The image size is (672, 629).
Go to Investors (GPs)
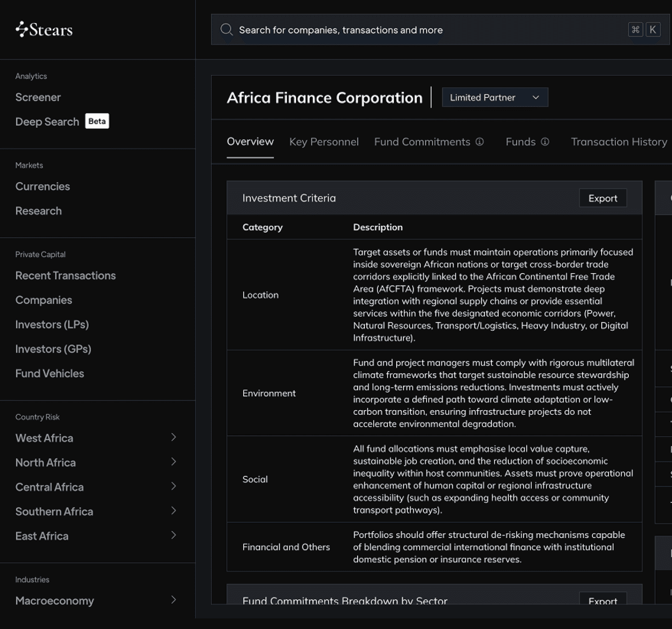coord(53,349)
